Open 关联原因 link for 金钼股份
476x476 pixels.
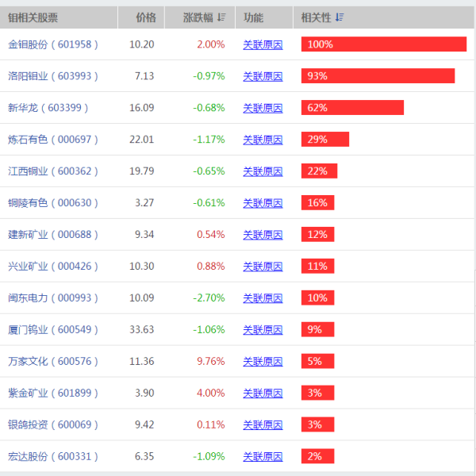coord(263,45)
